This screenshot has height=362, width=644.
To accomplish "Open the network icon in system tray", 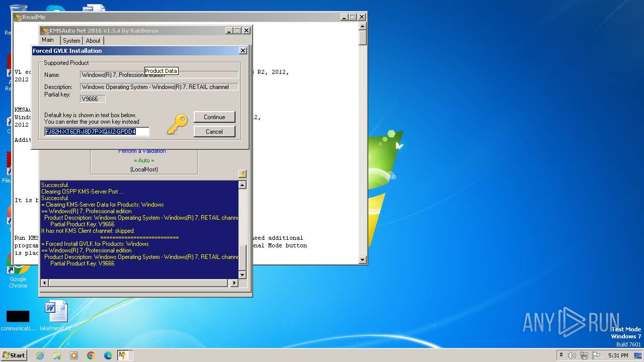I will [584, 355].
